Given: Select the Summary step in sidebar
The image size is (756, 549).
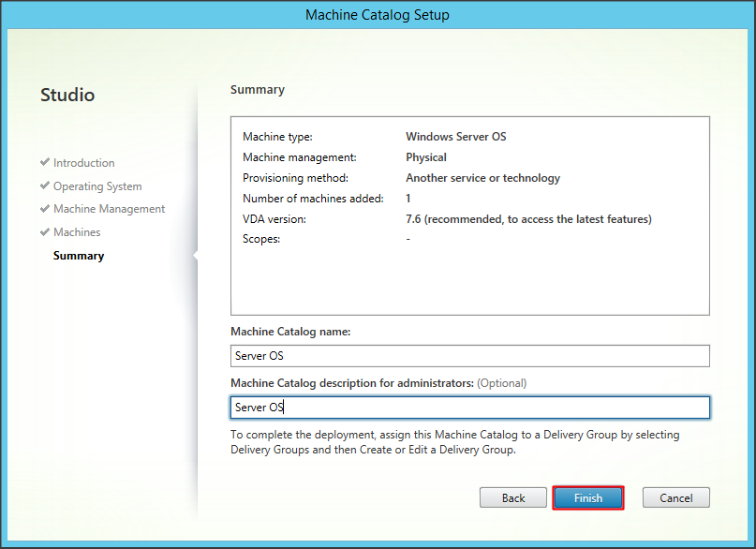Looking at the screenshot, I should coord(79,256).
